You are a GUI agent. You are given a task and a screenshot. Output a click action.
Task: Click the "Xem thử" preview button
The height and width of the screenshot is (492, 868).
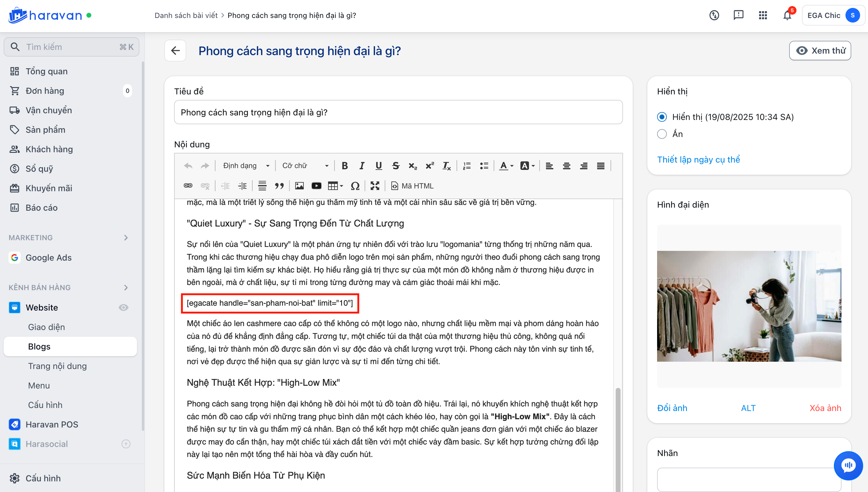(820, 51)
